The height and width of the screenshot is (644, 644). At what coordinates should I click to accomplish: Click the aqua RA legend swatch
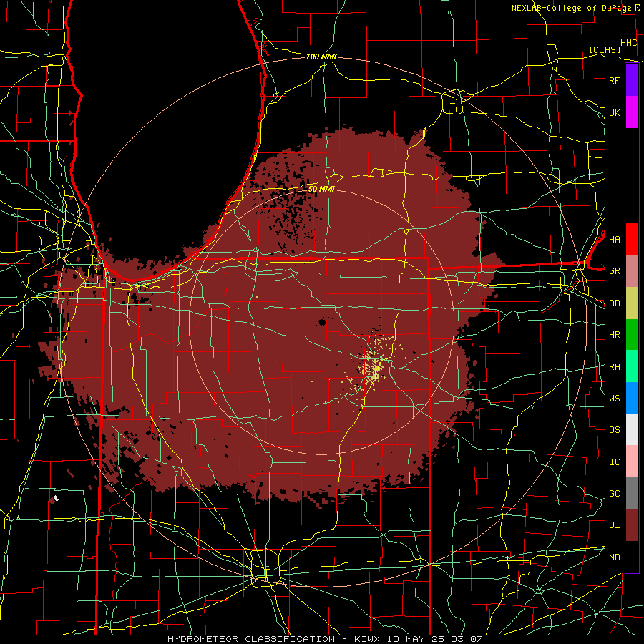coord(632,366)
